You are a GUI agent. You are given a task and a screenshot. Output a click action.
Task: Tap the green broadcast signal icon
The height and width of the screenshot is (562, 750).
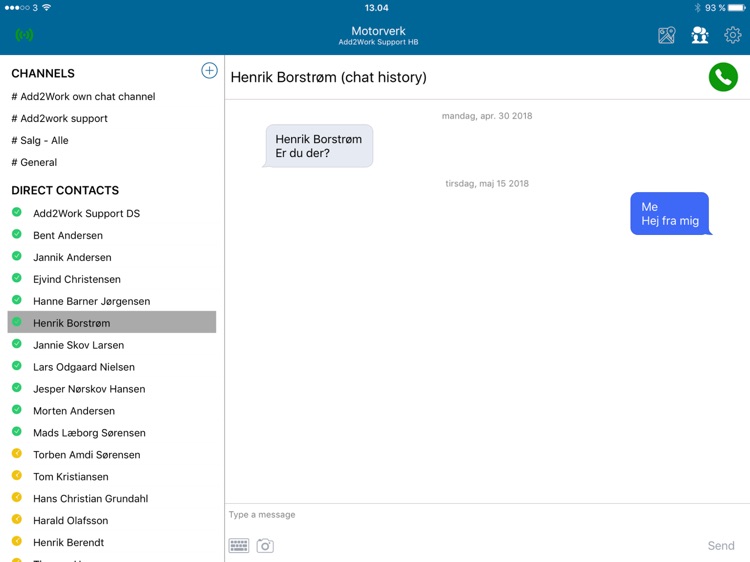click(25, 36)
